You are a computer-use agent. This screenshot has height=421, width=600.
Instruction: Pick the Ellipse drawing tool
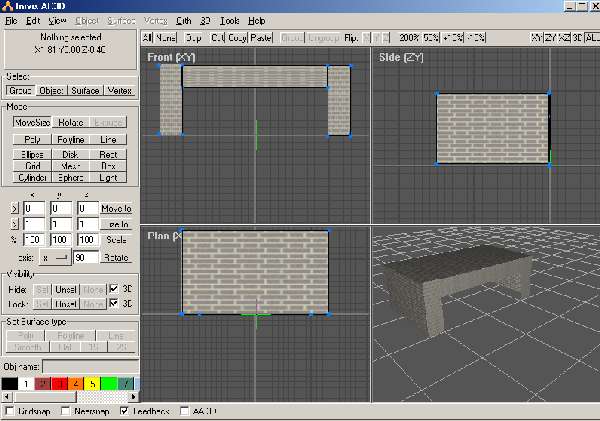[x=33, y=155]
